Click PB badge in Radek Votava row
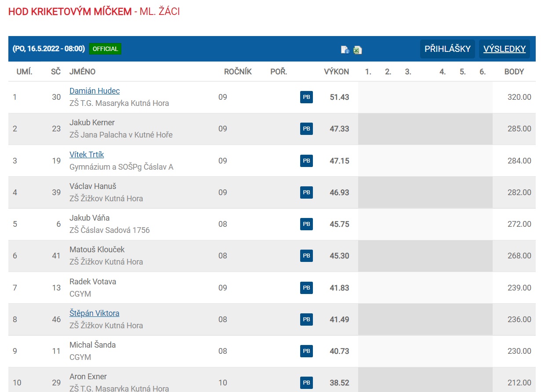This screenshot has height=392, width=541. 306,287
